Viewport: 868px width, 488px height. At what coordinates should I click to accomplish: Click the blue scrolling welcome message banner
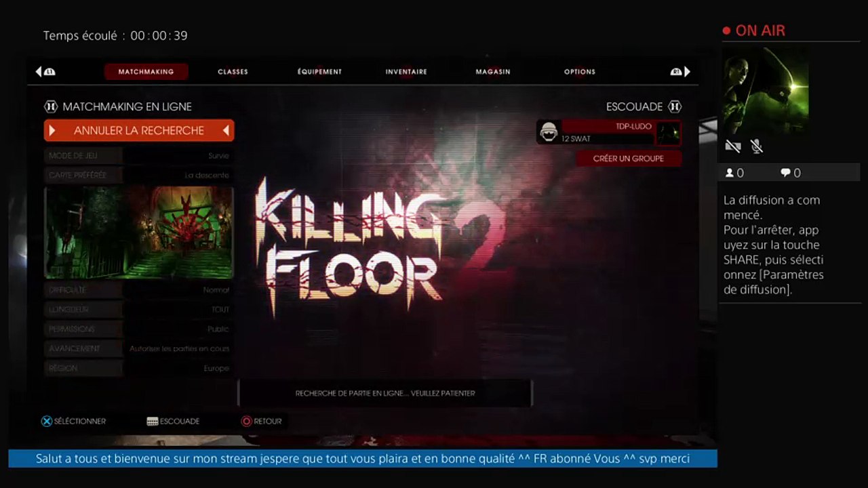pos(363,459)
